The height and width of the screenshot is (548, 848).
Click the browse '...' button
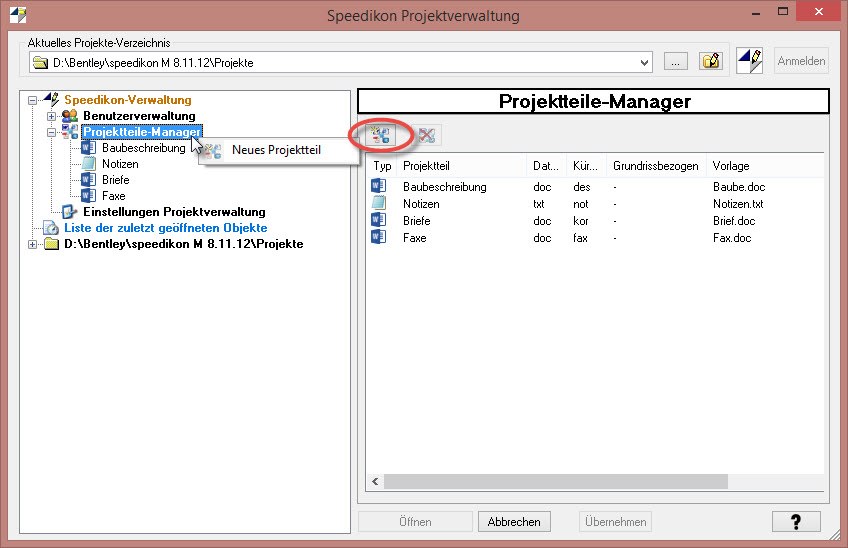[675, 61]
